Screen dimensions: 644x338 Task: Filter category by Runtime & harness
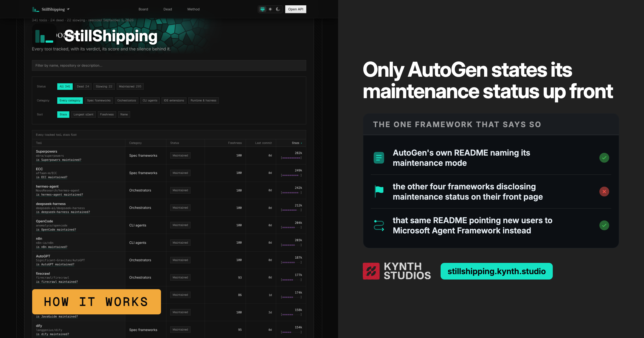point(203,100)
